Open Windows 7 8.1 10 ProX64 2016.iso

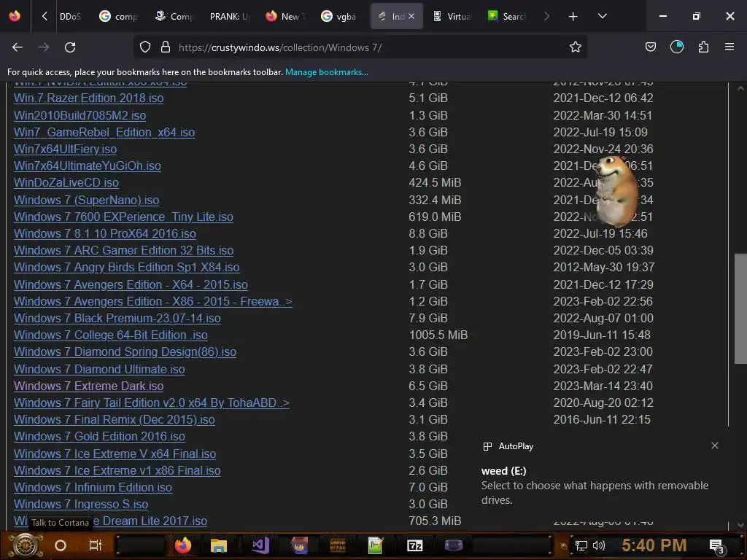click(105, 233)
